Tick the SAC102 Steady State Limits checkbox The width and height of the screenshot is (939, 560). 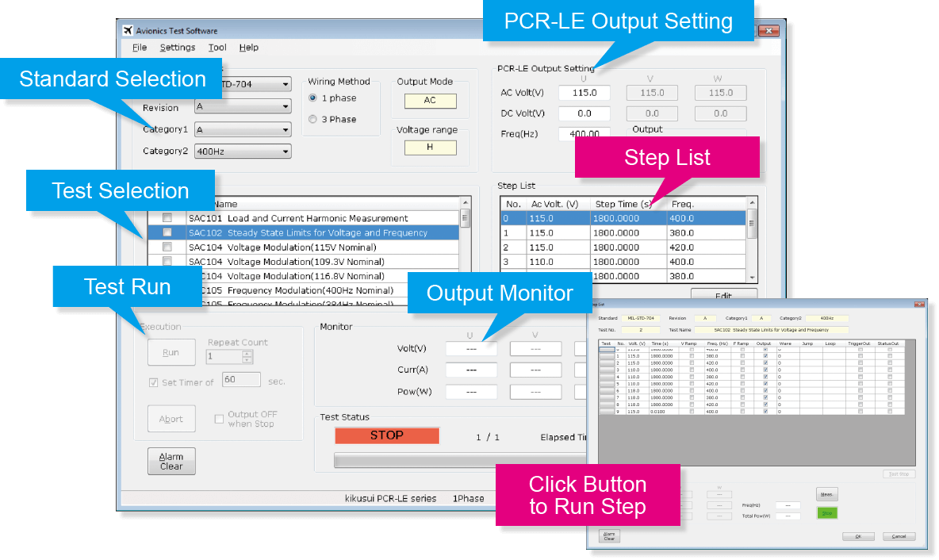[x=167, y=232]
